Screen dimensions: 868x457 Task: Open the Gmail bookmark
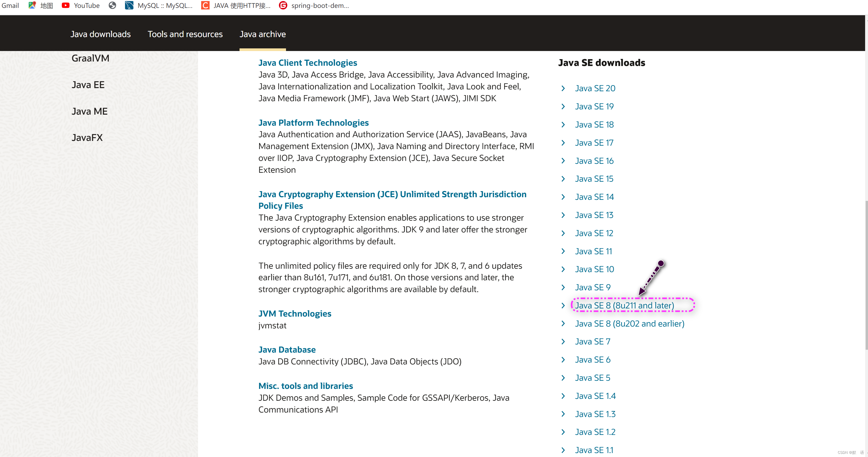10,6
